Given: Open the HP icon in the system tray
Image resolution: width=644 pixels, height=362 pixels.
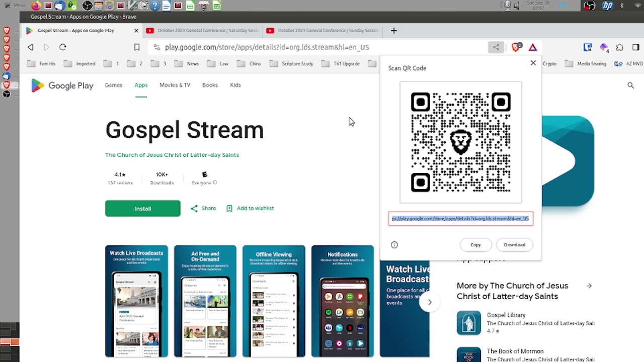Looking at the screenshot, I should point(607,6).
